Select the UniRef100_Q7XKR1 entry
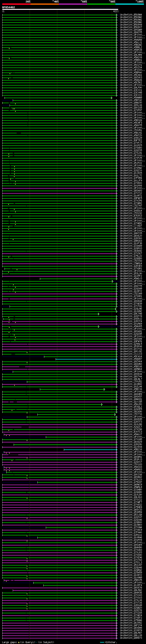Screen dimensions: 146x644 coord(131,296)
